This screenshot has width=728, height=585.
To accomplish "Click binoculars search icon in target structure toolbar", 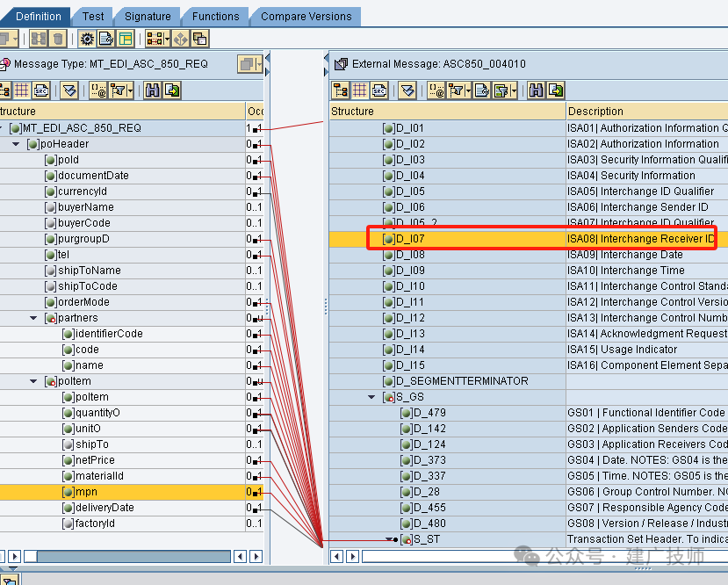I will click(537, 90).
